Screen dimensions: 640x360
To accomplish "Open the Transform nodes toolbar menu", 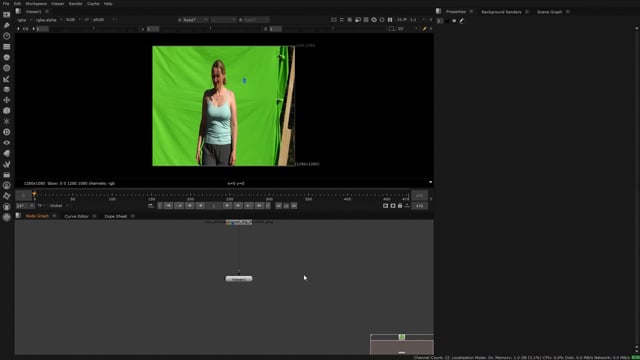I will pyautogui.click(x=7, y=100).
